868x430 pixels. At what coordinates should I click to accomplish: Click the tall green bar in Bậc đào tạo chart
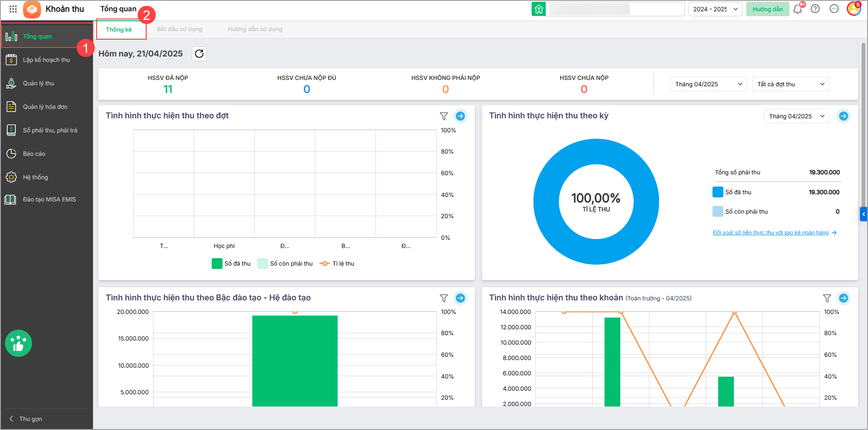[295, 361]
